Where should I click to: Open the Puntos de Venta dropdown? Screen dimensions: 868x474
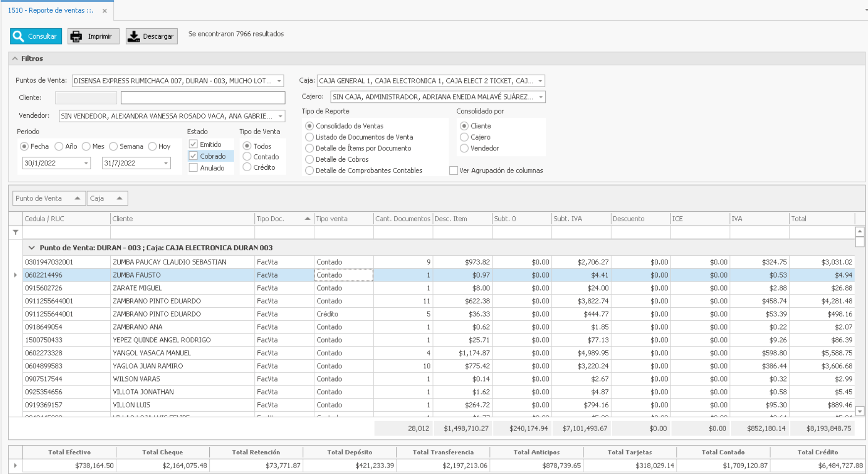pos(279,81)
